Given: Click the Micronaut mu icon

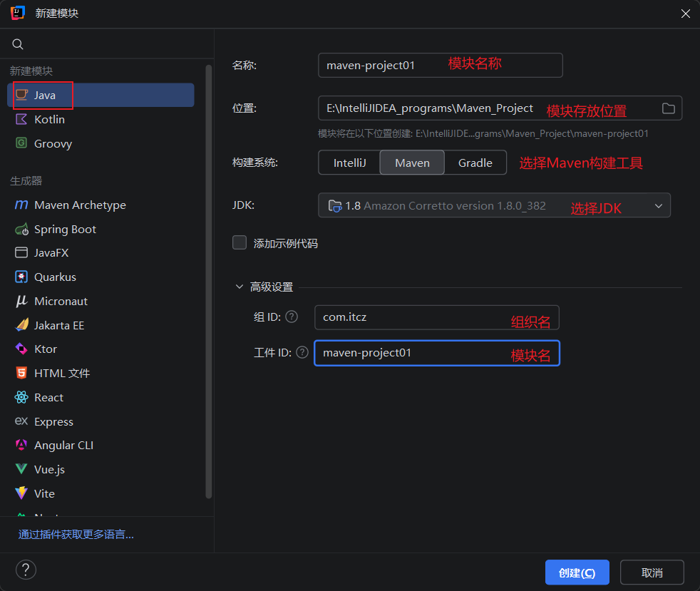Looking at the screenshot, I should 21,301.
